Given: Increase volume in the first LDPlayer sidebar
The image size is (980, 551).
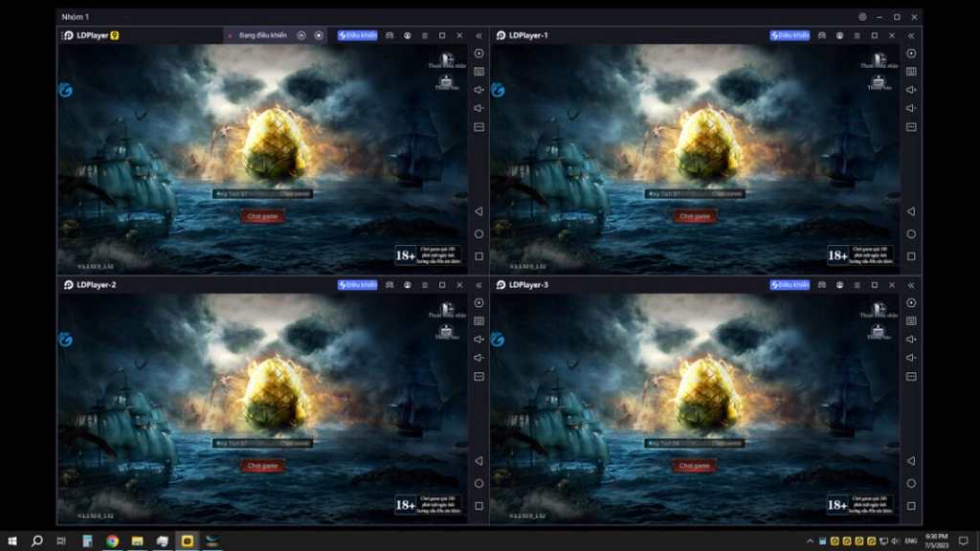Looking at the screenshot, I should click(x=479, y=90).
